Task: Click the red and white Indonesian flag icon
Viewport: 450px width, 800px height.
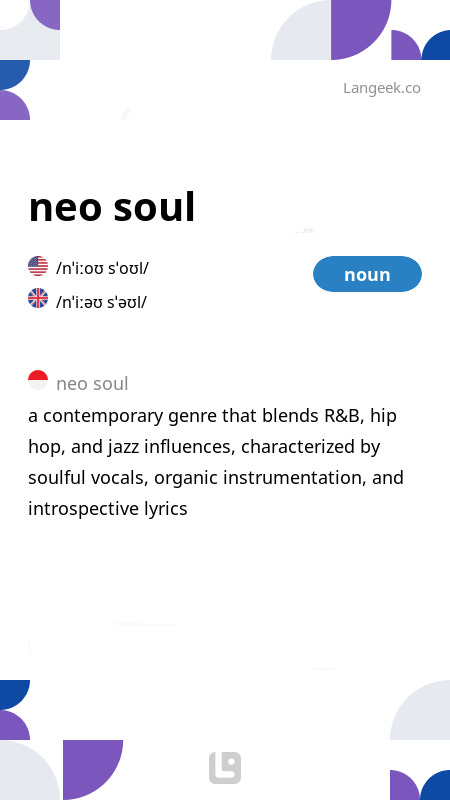Action: (x=38, y=380)
